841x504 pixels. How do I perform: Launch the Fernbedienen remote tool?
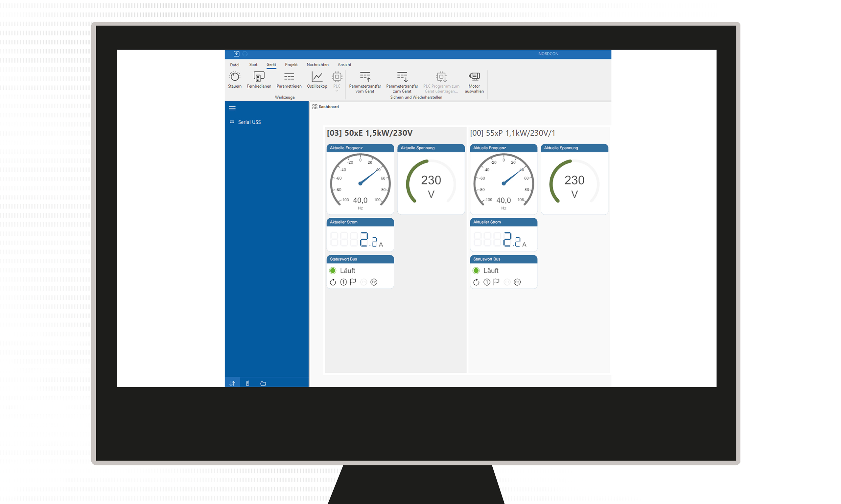tap(259, 80)
